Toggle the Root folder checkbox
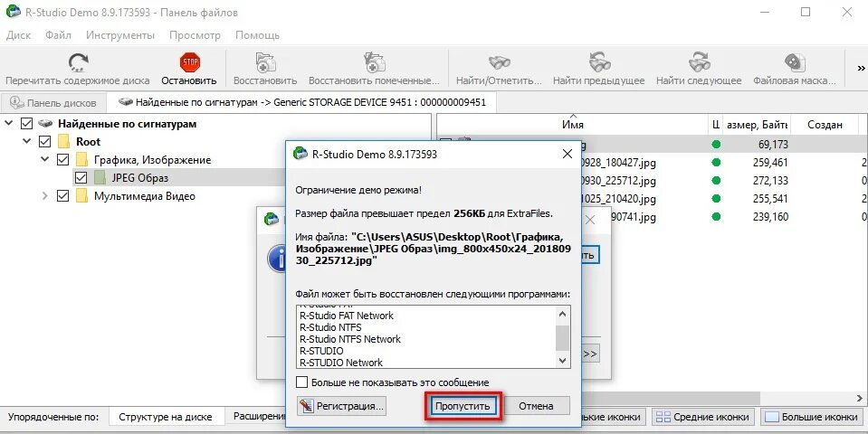 45,142
